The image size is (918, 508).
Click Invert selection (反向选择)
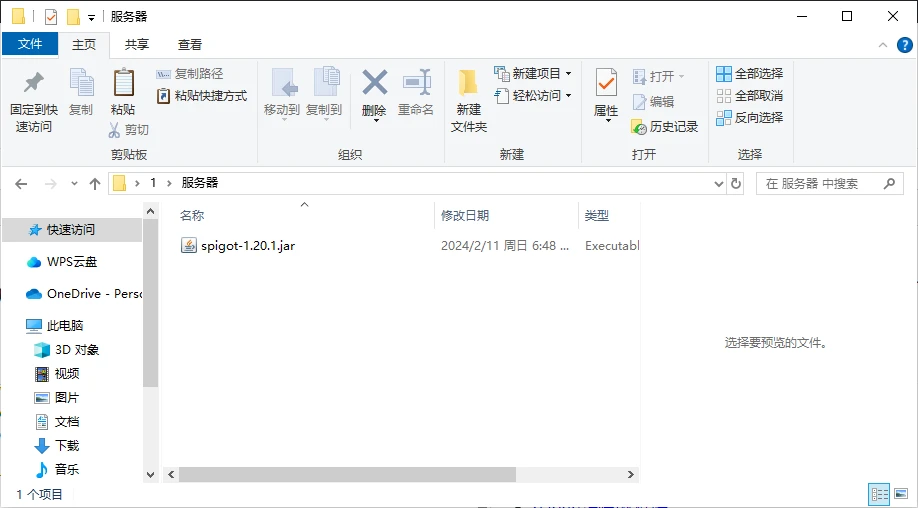pyautogui.click(x=749, y=118)
